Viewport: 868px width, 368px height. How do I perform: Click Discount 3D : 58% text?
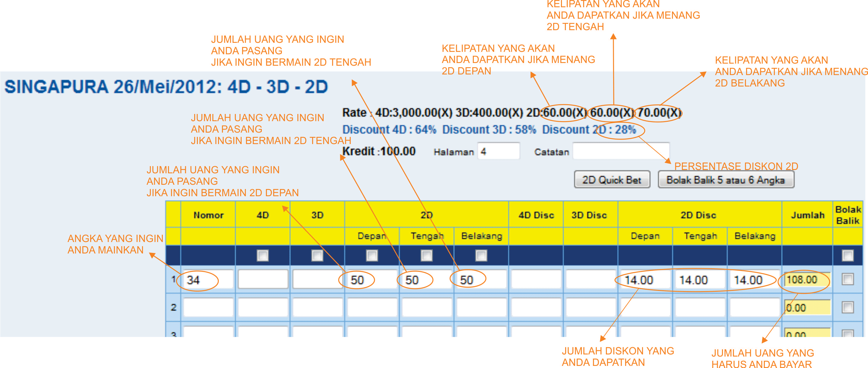(489, 129)
